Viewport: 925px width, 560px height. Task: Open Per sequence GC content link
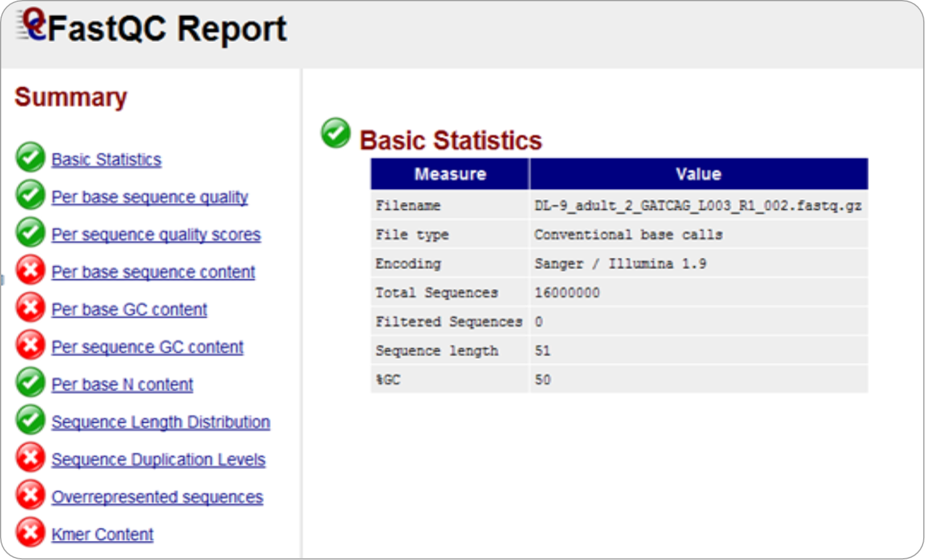click(x=148, y=347)
